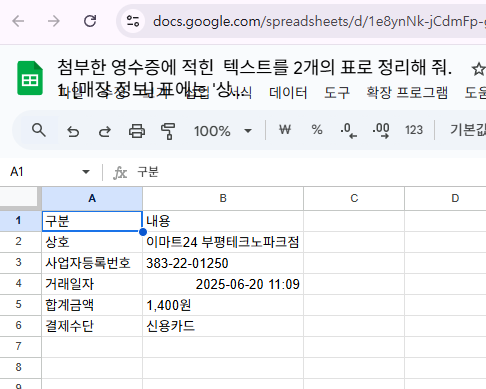The height and width of the screenshot is (389, 486).
Task: Select cell containing 내용
Action: (223, 221)
